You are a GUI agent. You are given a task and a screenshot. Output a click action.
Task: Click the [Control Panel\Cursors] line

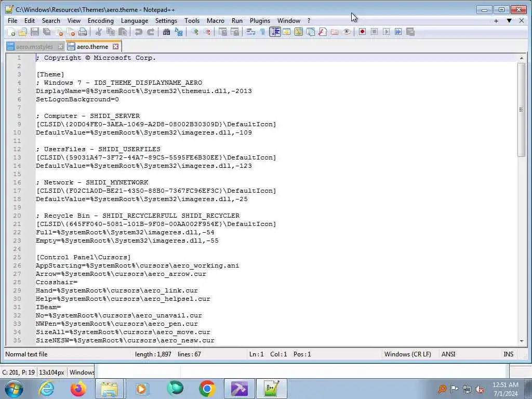[84, 257]
